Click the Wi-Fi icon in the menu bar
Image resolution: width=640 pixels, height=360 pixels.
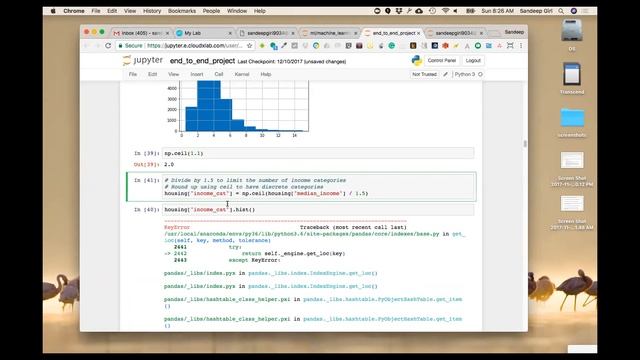tap(445, 11)
